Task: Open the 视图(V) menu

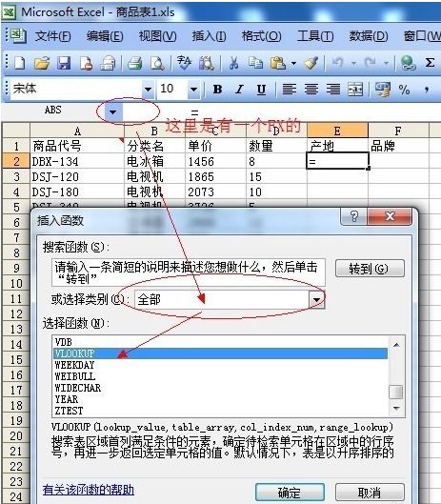Action: (x=157, y=36)
